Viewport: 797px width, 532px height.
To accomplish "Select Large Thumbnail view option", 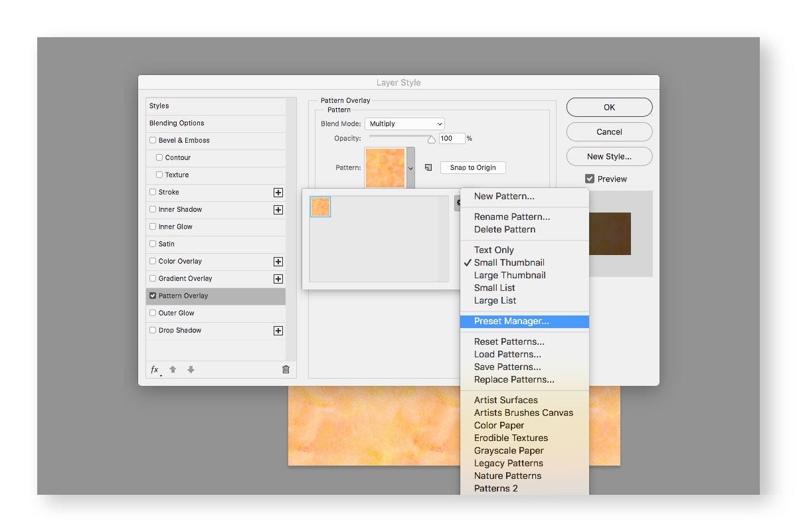I will click(x=525, y=275).
